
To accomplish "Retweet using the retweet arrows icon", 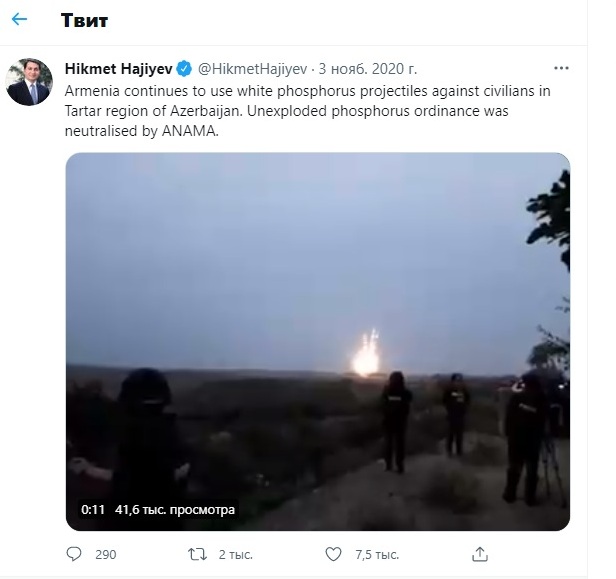I will (198, 553).
